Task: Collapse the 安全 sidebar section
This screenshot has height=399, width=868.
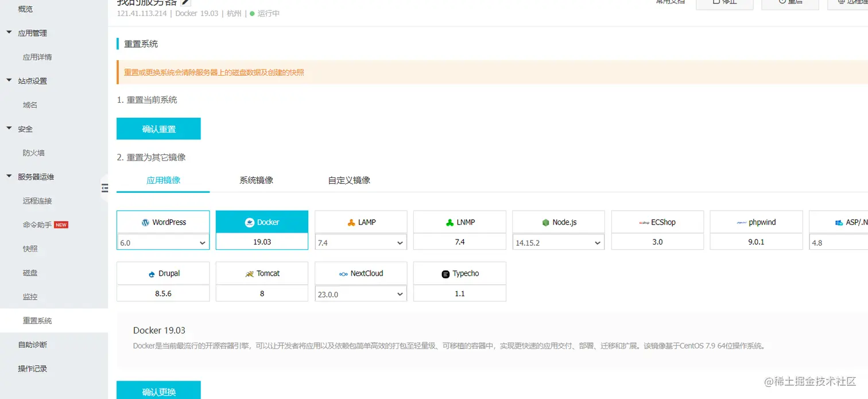Action: coord(9,129)
